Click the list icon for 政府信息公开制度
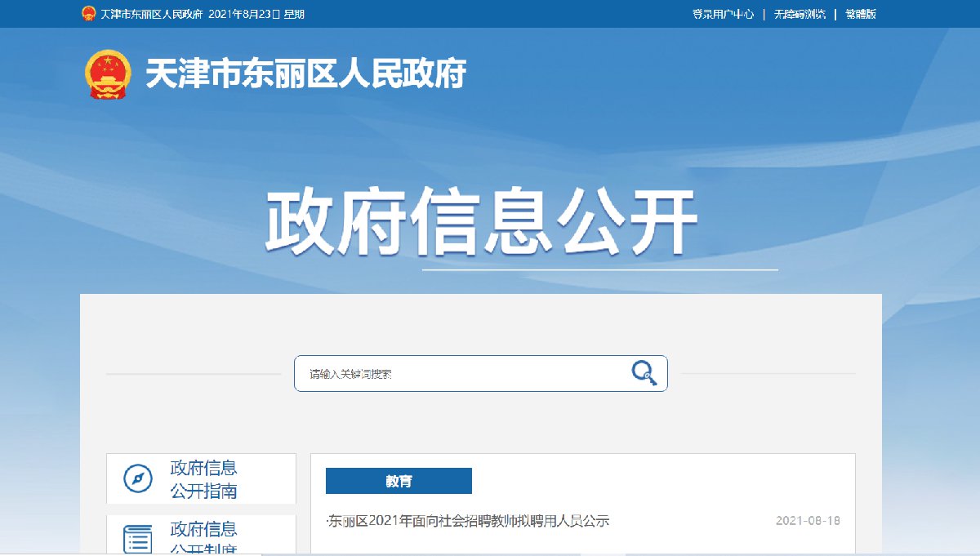 pyautogui.click(x=138, y=540)
